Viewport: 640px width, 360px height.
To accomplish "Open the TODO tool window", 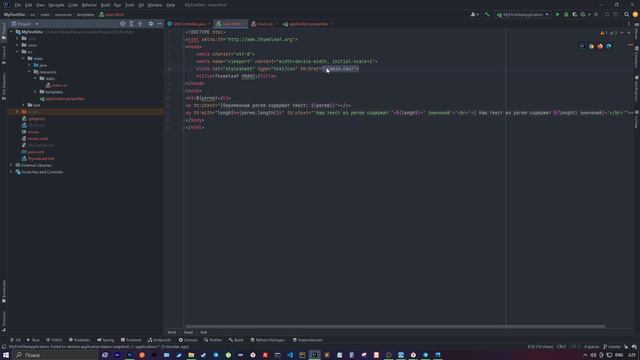I will 54,340.
